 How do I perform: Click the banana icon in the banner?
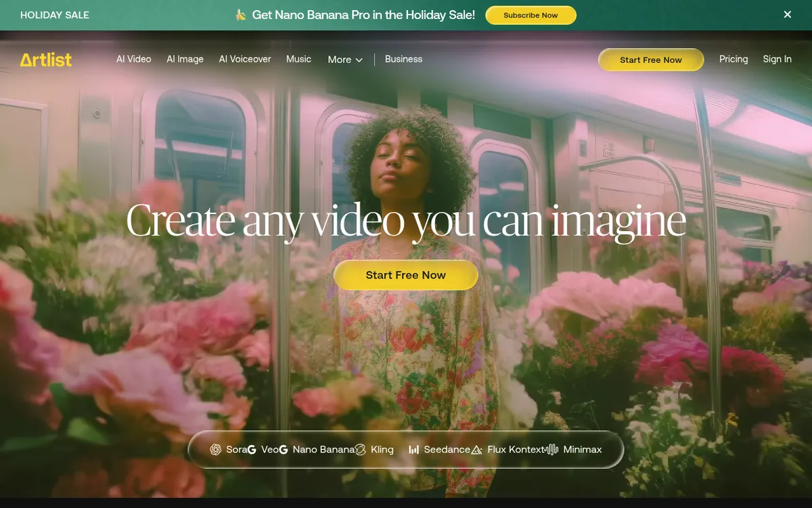240,15
